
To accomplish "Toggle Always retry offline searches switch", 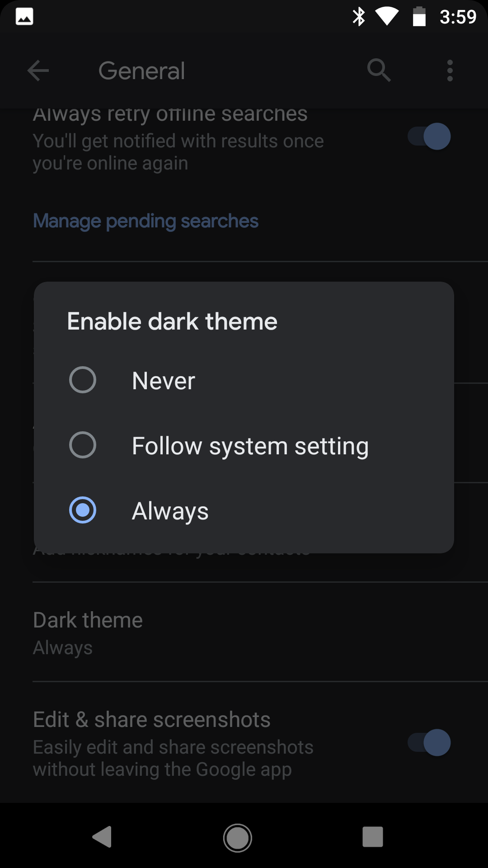I will point(429,136).
